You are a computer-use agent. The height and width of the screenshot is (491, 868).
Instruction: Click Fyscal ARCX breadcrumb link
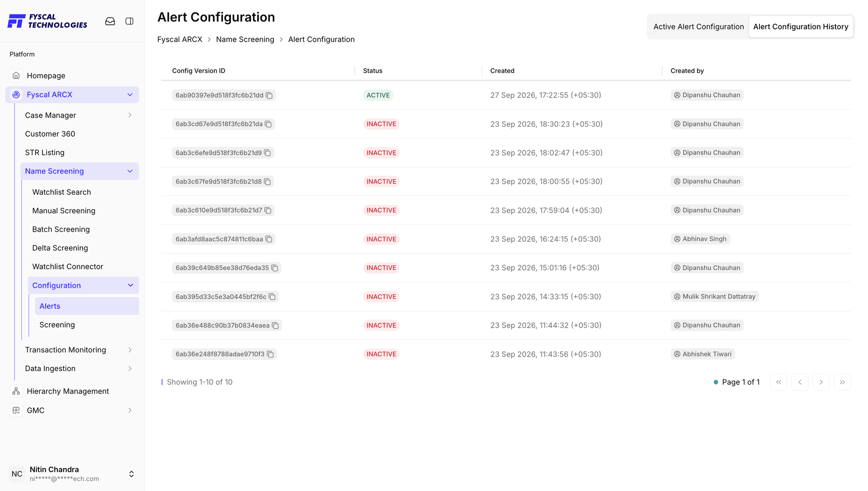180,39
